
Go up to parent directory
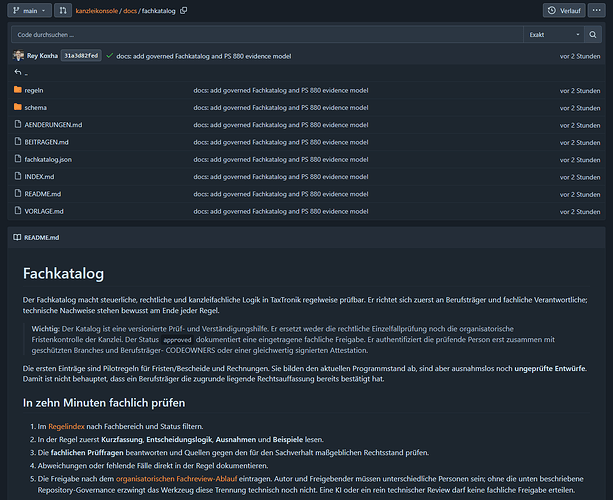pyautogui.click(x=20, y=73)
